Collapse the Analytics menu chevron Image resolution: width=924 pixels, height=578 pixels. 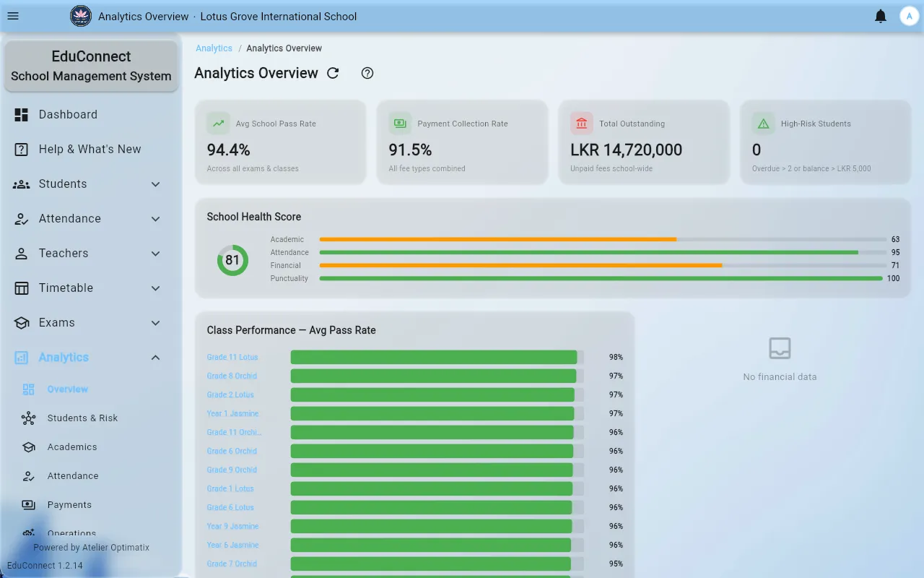156,358
